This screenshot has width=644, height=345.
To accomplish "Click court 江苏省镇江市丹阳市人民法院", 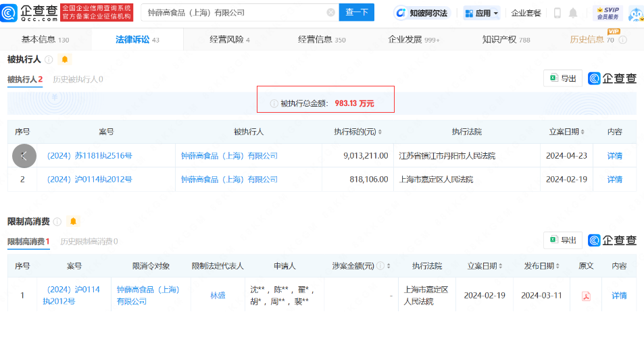I will pyautogui.click(x=447, y=156).
